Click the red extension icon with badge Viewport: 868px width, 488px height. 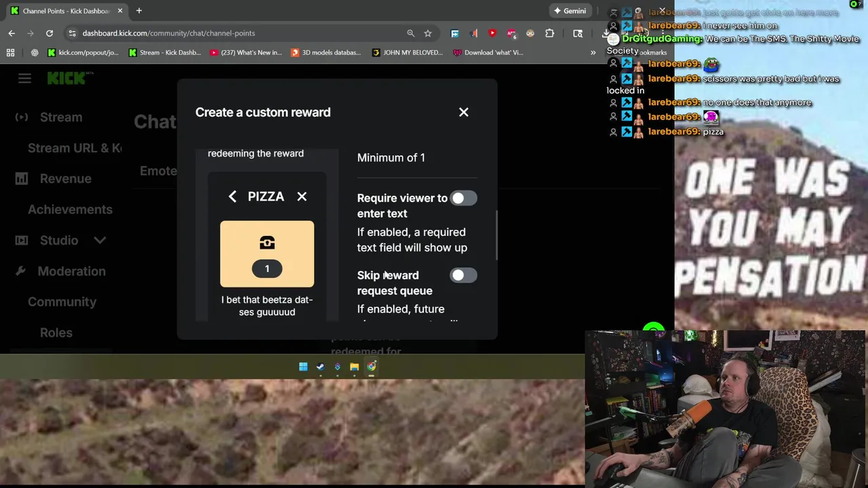(x=511, y=33)
